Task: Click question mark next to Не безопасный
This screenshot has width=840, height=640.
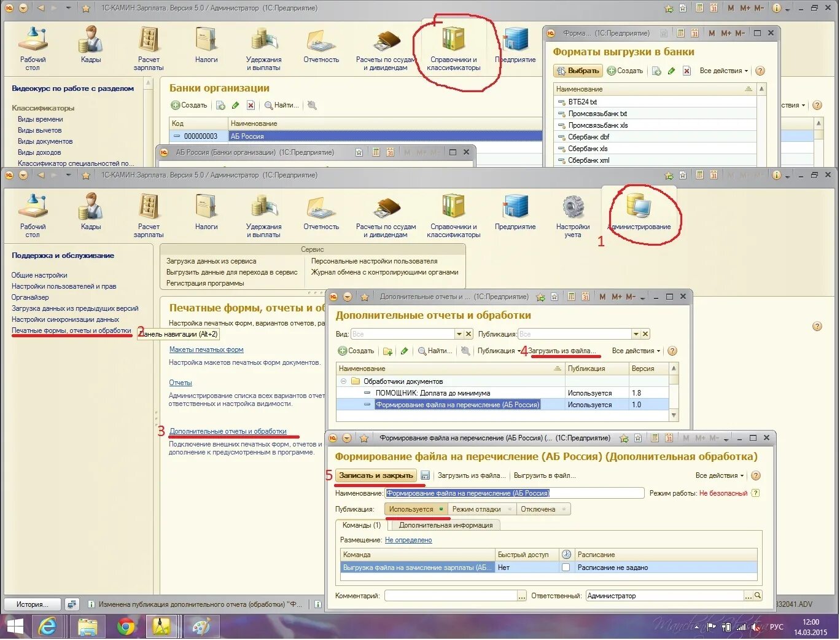Action: (x=755, y=493)
